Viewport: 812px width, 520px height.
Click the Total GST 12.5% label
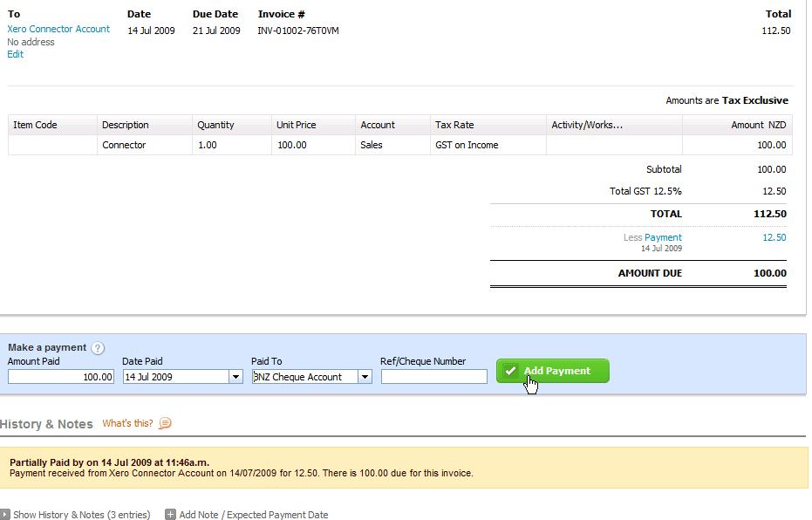click(x=645, y=191)
